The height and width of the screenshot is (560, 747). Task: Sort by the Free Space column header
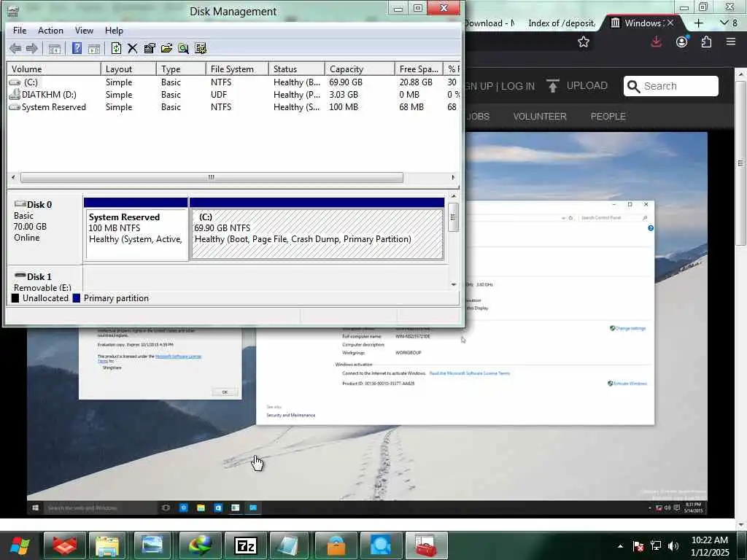point(419,69)
